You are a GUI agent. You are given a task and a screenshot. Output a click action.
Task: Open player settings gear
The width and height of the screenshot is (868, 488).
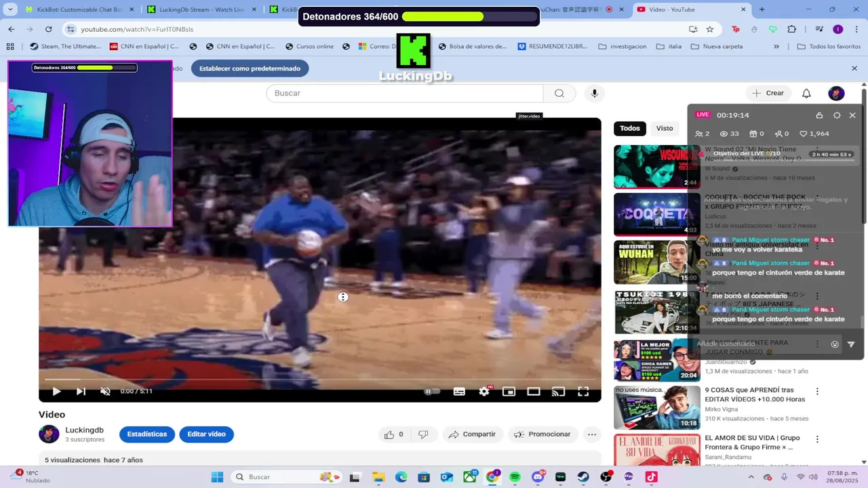tap(484, 391)
